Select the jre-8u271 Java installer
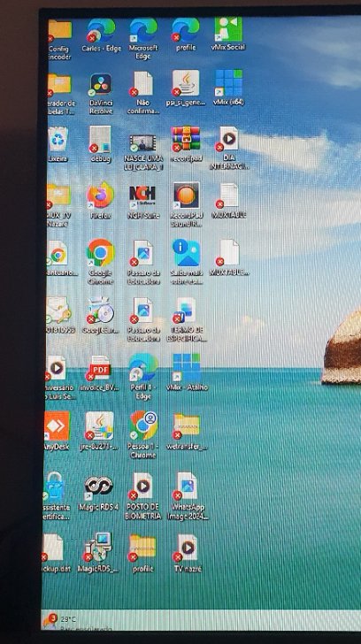This screenshot has height=644, width=361. pos(99,431)
